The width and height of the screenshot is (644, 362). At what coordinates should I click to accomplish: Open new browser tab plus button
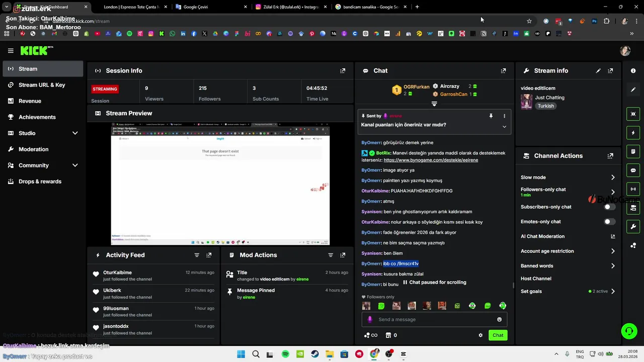point(417,7)
